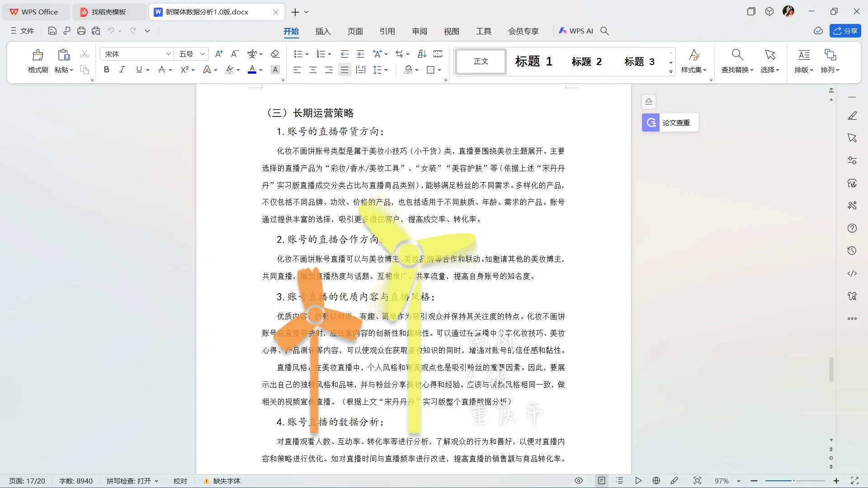Apply the Heading 2 (标题 2) style
Viewport: 868px width, 488px height.
click(586, 61)
